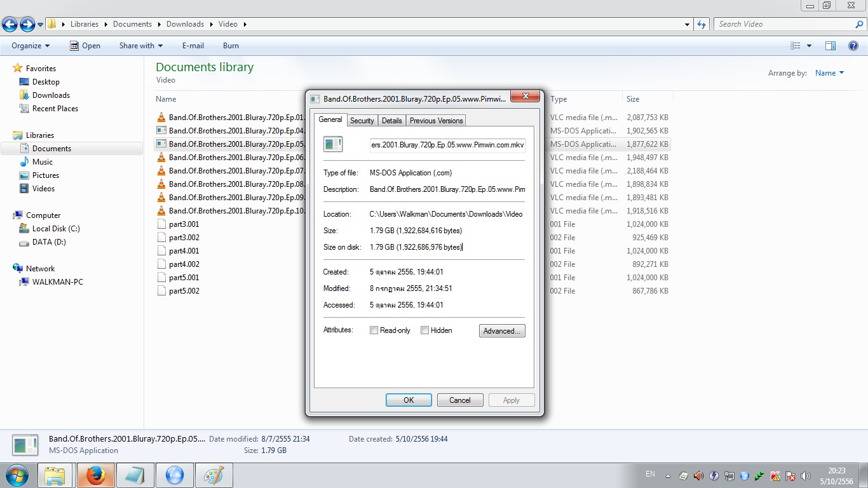This screenshot has width=868, height=488.
Task: Expand the view options dropdown arrow
Action: (809, 46)
